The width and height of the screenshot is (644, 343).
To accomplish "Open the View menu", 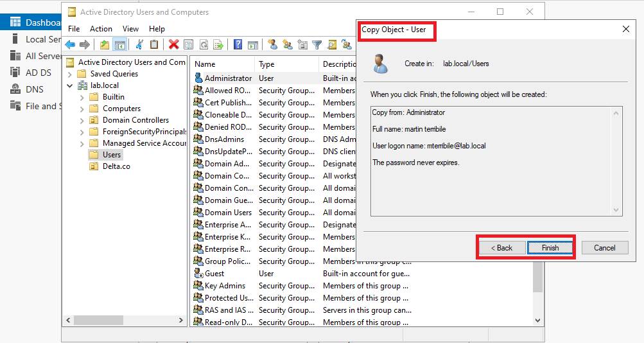I will tap(130, 29).
